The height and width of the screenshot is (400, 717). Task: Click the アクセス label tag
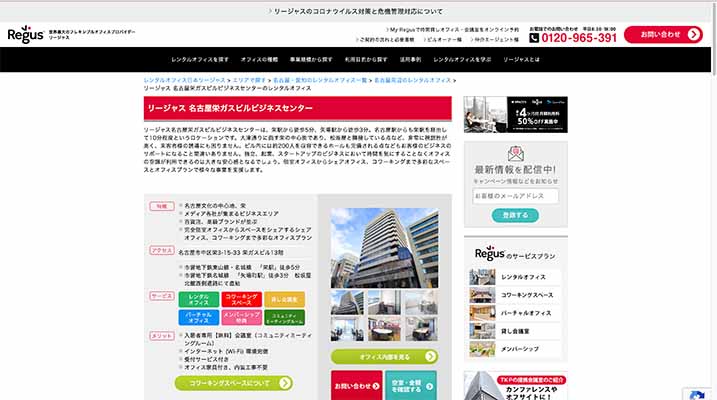(162, 251)
